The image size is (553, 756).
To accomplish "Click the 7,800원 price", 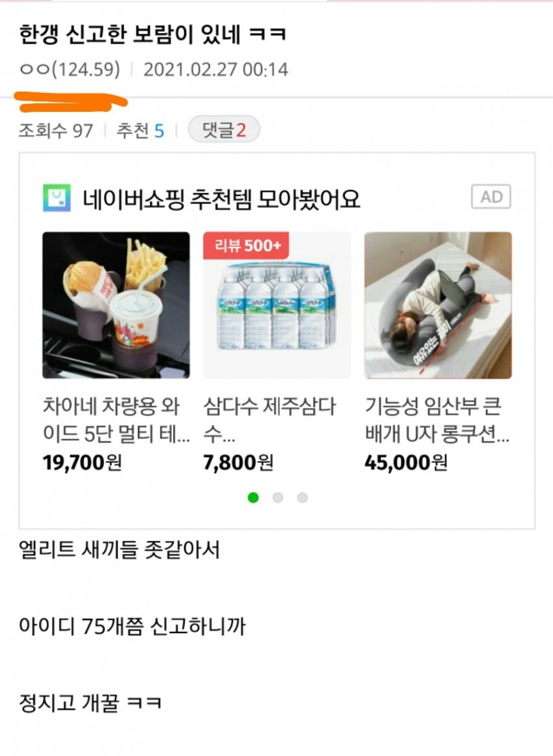I will point(238,463).
